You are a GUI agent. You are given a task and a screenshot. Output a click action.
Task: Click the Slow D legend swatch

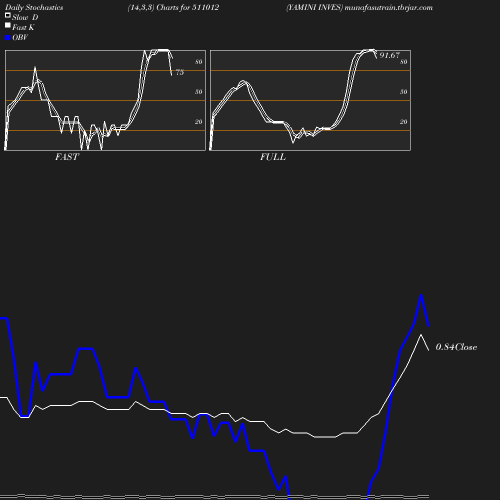point(8,15)
